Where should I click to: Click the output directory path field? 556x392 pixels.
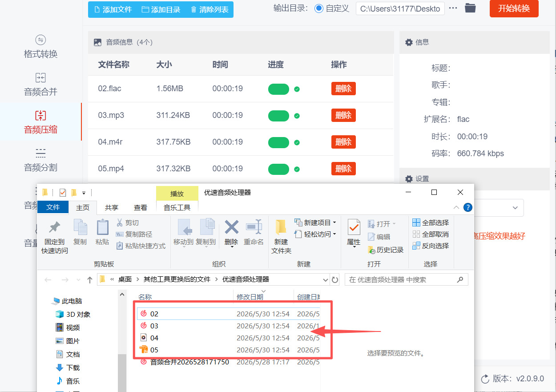click(400, 8)
